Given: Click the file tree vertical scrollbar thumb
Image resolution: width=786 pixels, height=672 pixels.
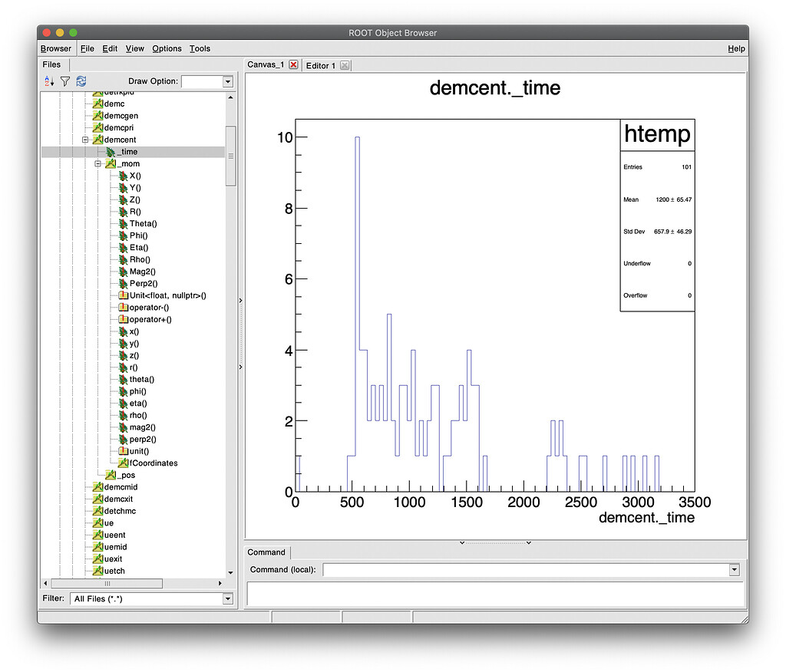Looking at the screenshot, I should (230, 156).
